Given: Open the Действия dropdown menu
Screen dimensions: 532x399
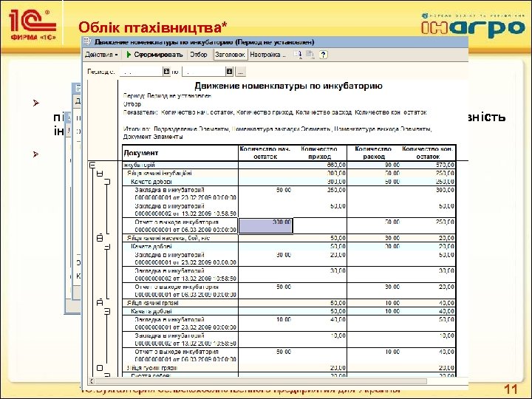Looking at the screenshot, I should click(x=101, y=55).
